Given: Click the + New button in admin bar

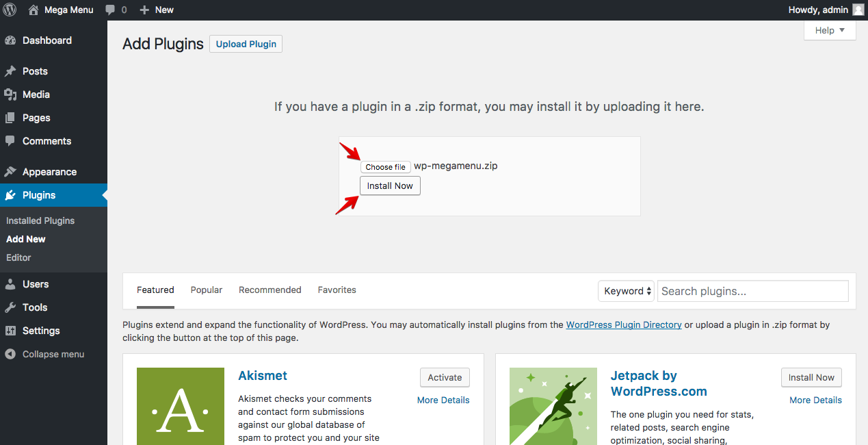Looking at the screenshot, I should 156,10.
